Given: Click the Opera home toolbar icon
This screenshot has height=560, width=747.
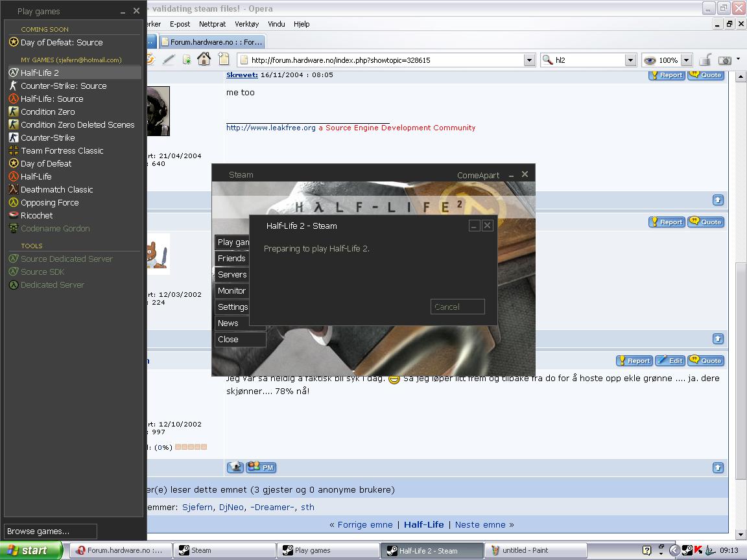Looking at the screenshot, I should [204, 60].
